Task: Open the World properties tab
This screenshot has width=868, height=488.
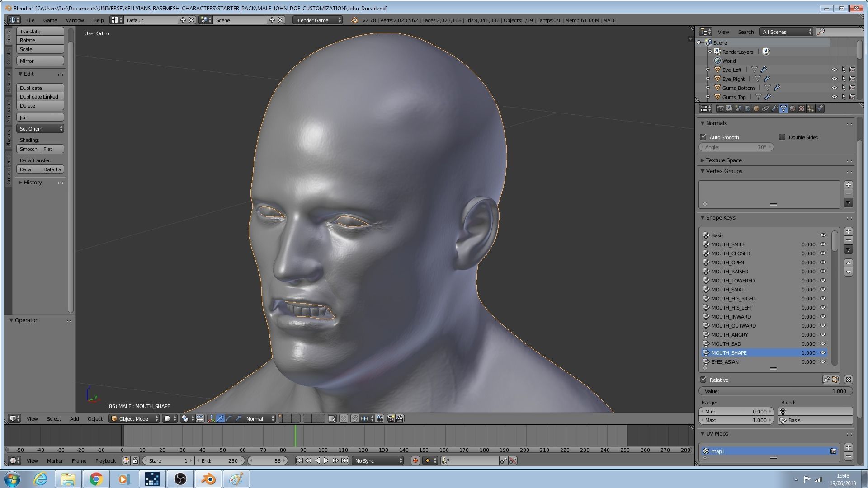Action: 747,108
